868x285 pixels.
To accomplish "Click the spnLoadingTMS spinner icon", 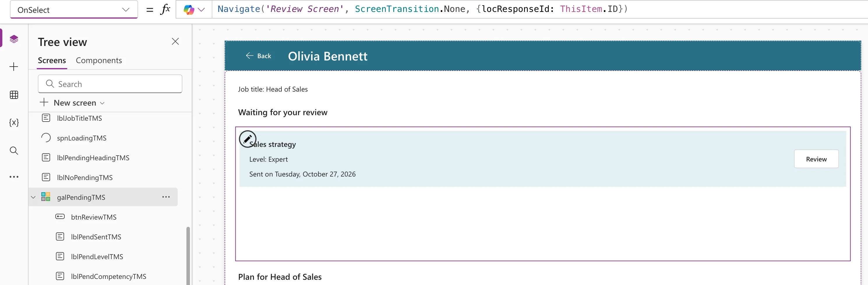I will pos(46,138).
